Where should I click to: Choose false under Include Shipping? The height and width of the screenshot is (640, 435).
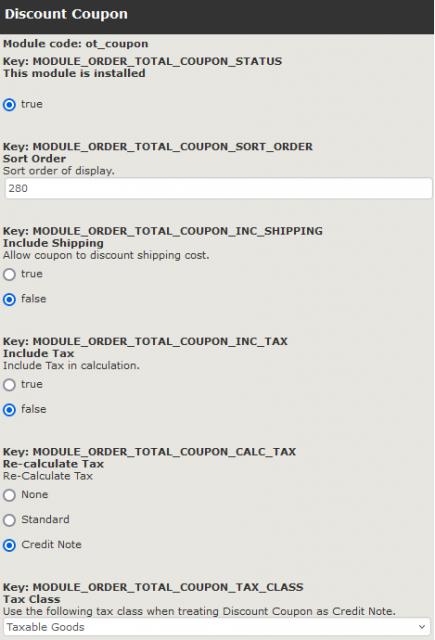click(x=9, y=299)
